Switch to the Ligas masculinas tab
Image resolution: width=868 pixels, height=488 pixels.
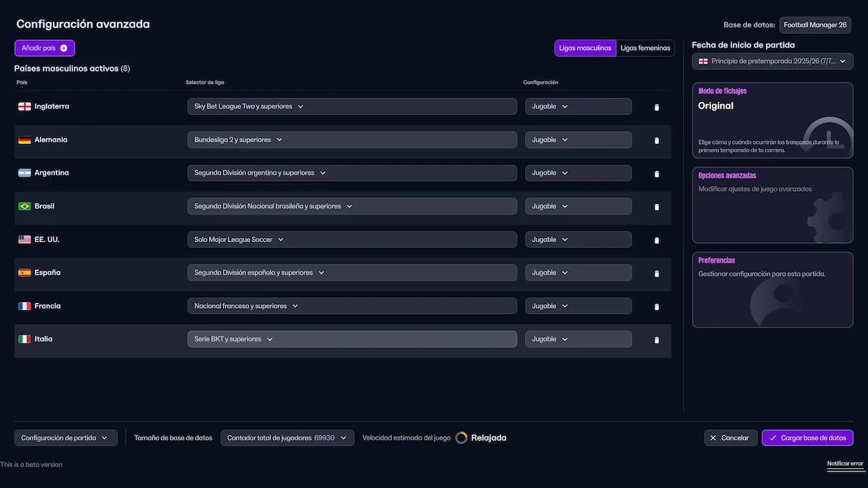pos(586,48)
